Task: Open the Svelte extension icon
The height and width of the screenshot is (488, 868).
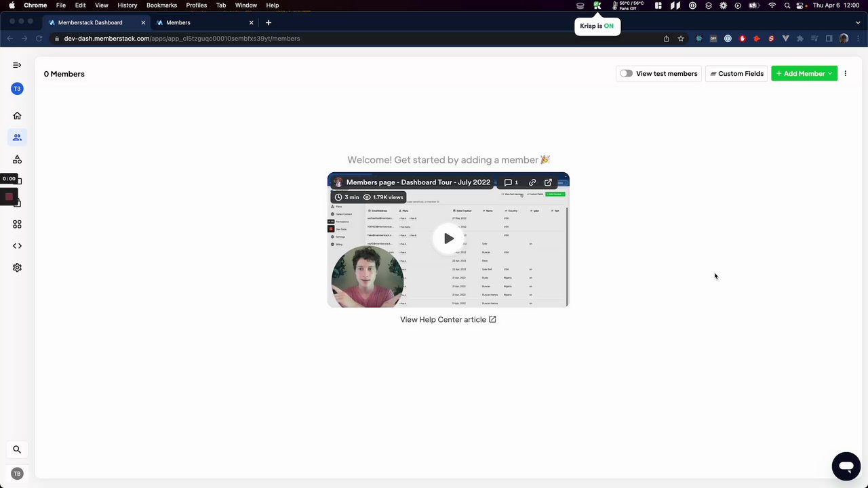Action: click(x=771, y=39)
